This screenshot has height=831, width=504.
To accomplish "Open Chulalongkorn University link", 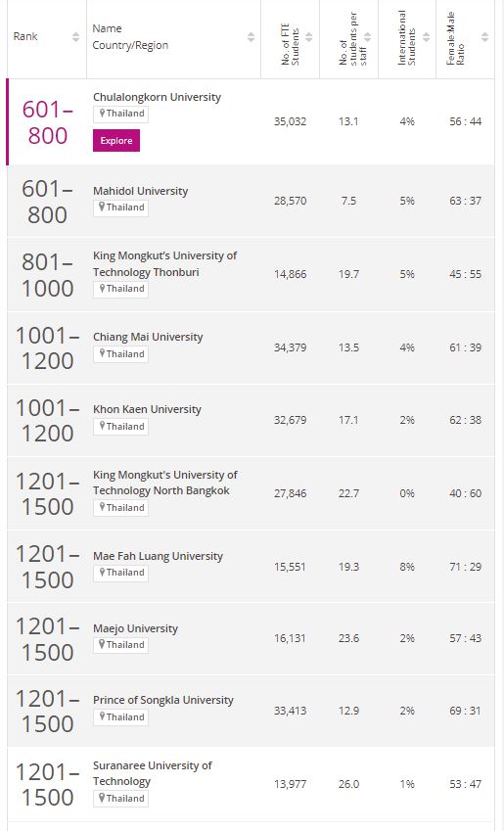I will [157, 97].
